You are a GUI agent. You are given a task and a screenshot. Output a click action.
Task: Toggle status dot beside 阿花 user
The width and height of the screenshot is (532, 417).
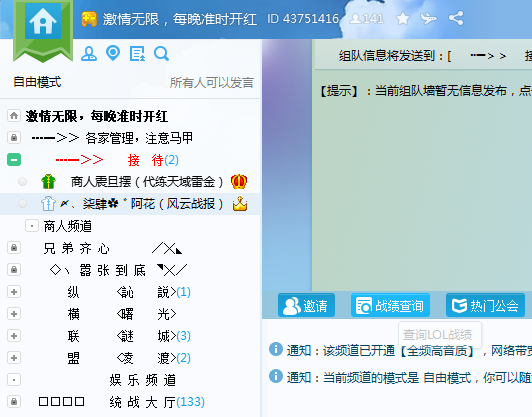[22, 204]
